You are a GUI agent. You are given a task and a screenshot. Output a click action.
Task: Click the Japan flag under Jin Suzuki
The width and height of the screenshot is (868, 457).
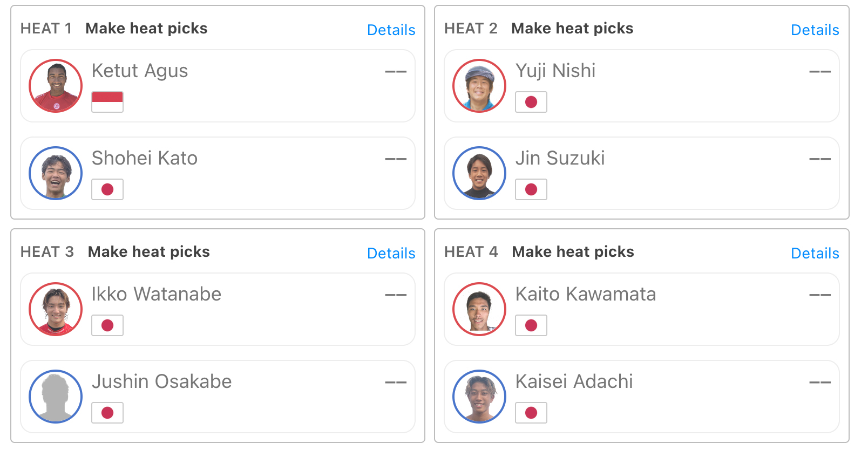pos(531,189)
